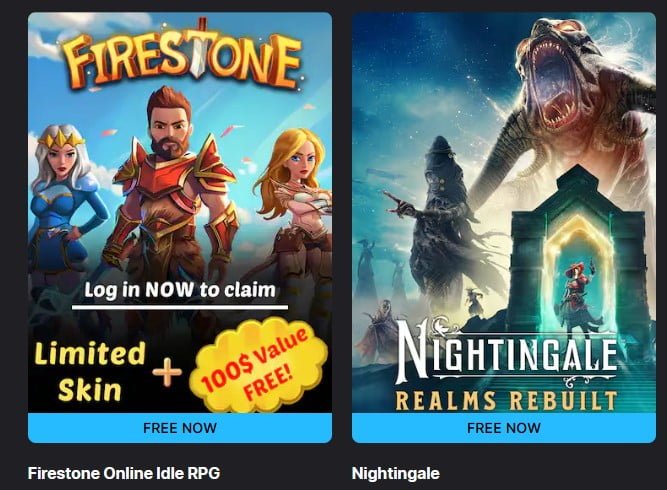This screenshot has width=667, height=490.
Task: Open the Firestone Online Idle RPG title link
Action: point(124,473)
